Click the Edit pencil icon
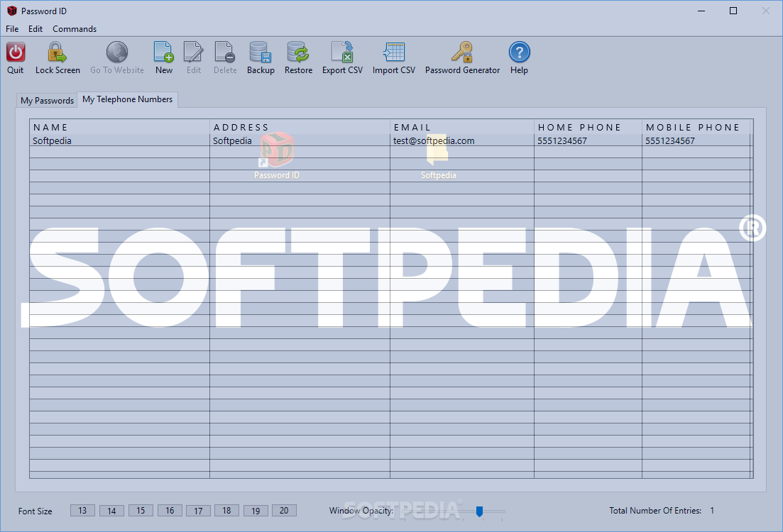 coord(193,52)
